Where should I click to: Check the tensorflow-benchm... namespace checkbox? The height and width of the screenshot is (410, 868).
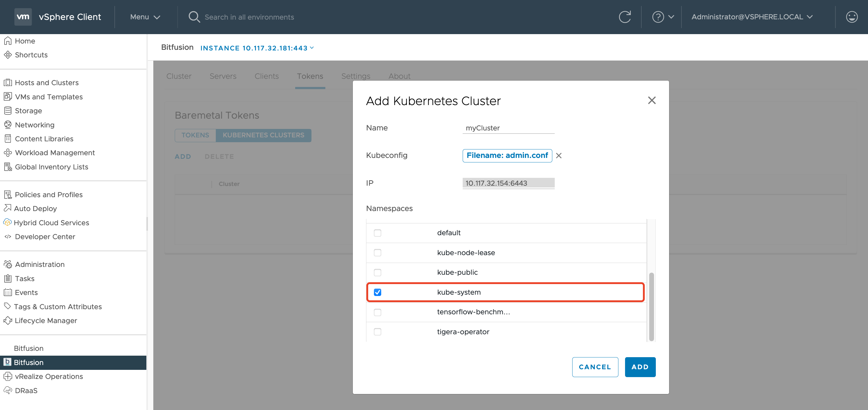tap(377, 312)
